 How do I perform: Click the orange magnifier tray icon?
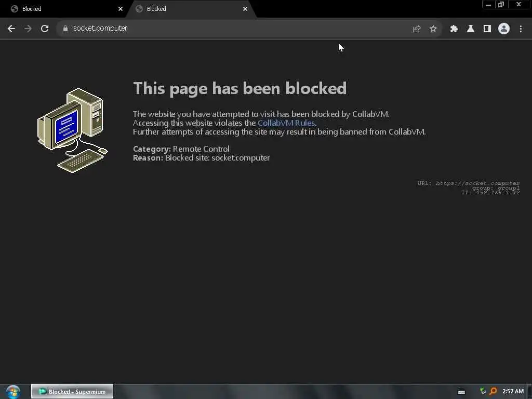pos(493,391)
